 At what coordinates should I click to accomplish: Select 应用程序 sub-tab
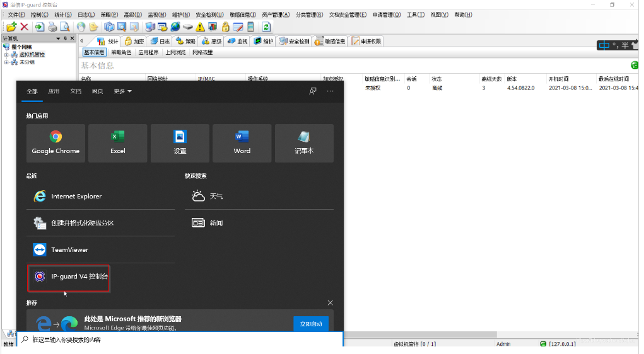pyautogui.click(x=148, y=52)
